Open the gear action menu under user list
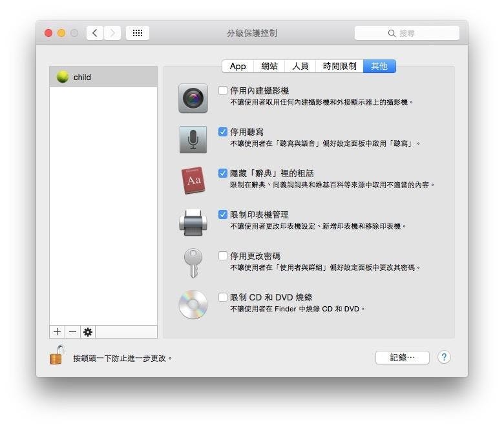This screenshot has width=504, height=429. (88, 331)
